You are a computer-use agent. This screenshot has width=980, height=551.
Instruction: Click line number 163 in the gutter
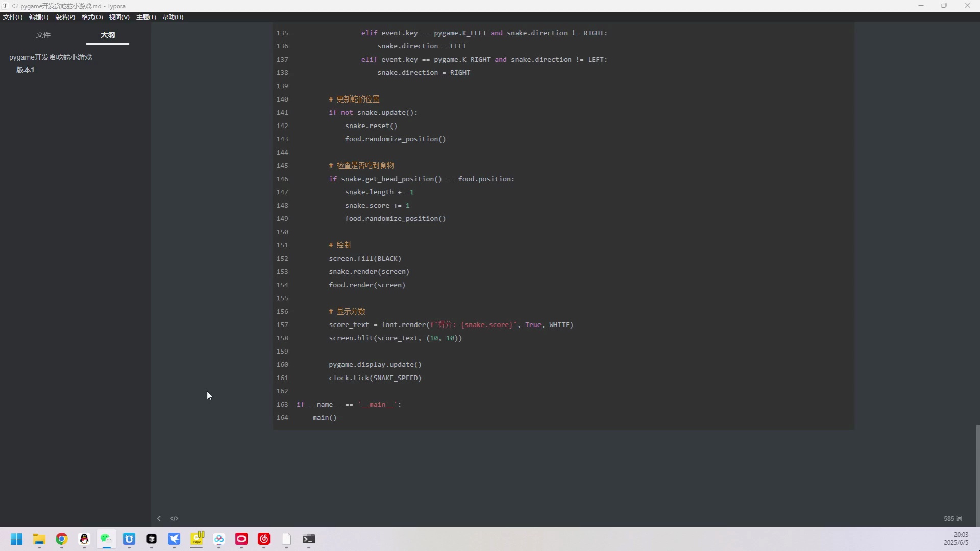tap(282, 404)
